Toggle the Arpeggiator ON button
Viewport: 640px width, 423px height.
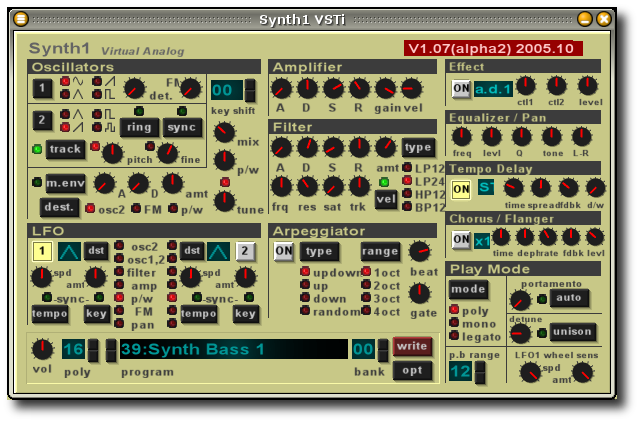[284, 251]
